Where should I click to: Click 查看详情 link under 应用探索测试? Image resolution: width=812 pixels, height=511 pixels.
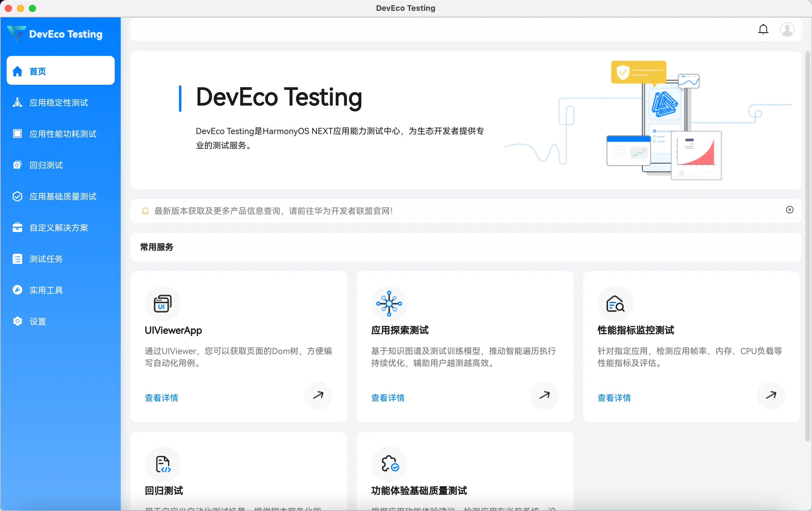pyautogui.click(x=387, y=398)
